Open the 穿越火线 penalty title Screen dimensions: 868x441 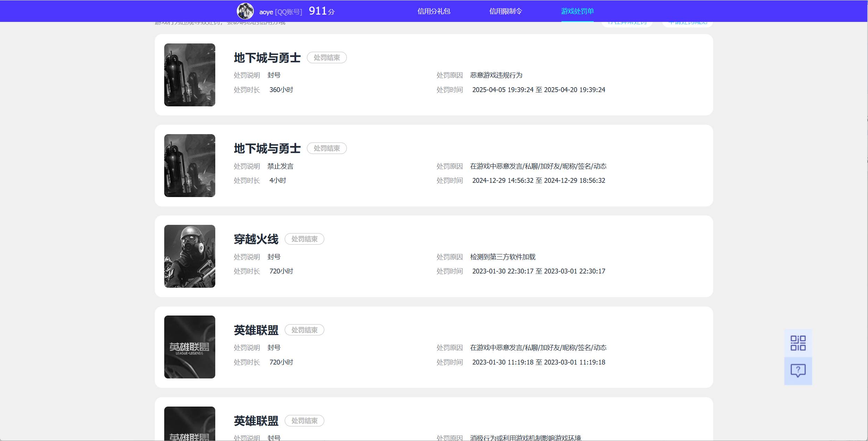point(256,239)
